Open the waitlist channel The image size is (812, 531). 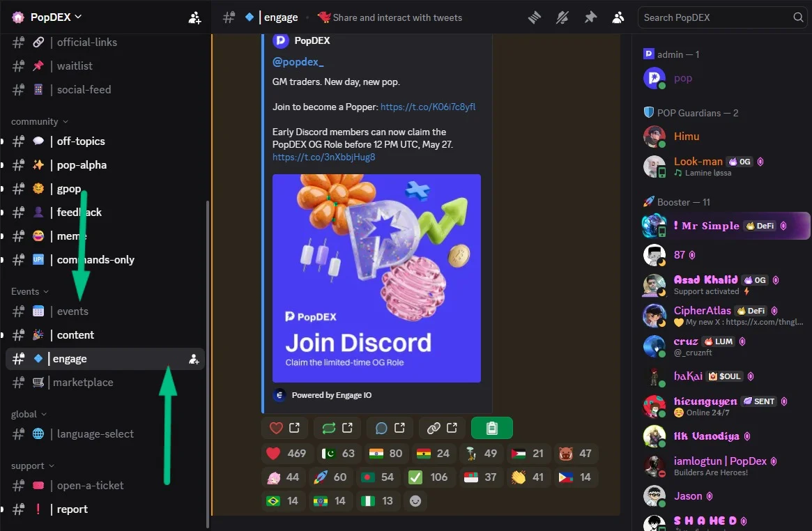click(x=105, y=66)
